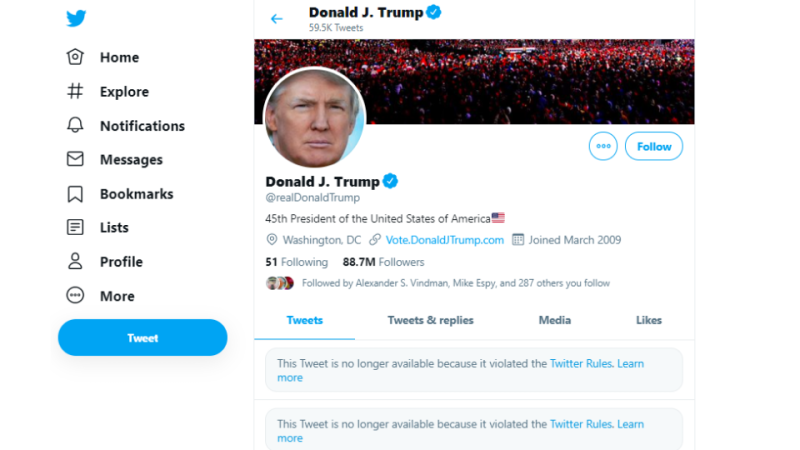
Task: Open Lists in the sidebar
Action: tap(97, 228)
